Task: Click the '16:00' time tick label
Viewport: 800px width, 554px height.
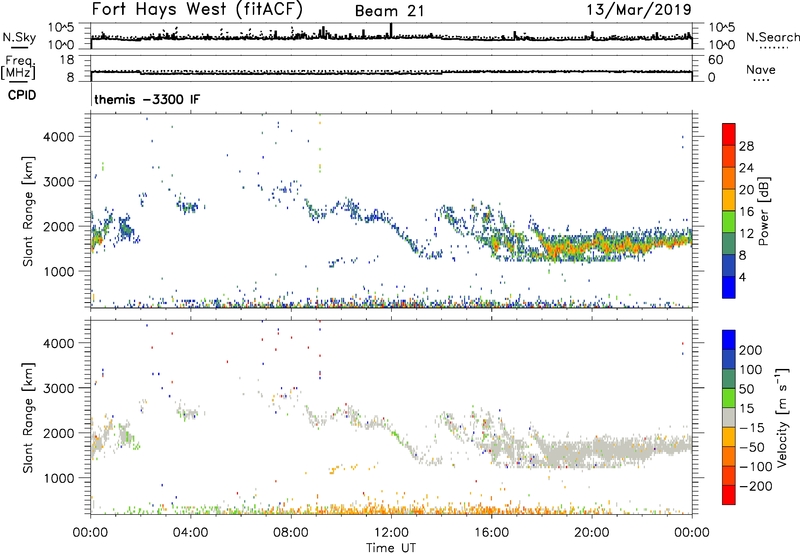Action: click(491, 533)
